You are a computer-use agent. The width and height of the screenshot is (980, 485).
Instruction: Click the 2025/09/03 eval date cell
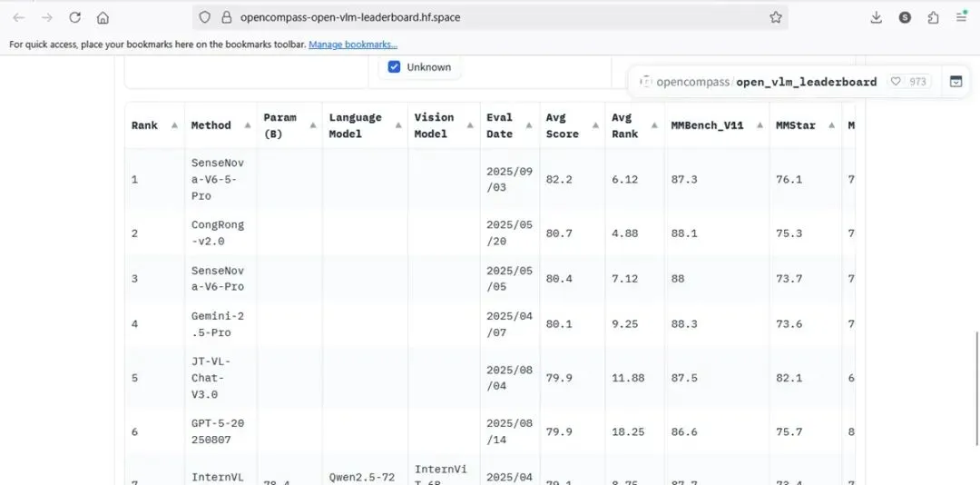point(510,179)
